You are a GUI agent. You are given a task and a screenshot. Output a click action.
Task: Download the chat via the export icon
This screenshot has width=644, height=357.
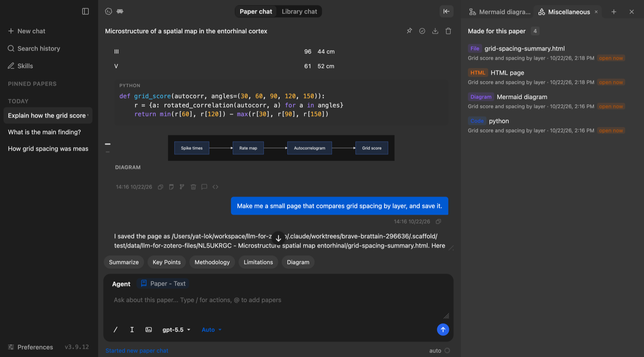pos(435,31)
